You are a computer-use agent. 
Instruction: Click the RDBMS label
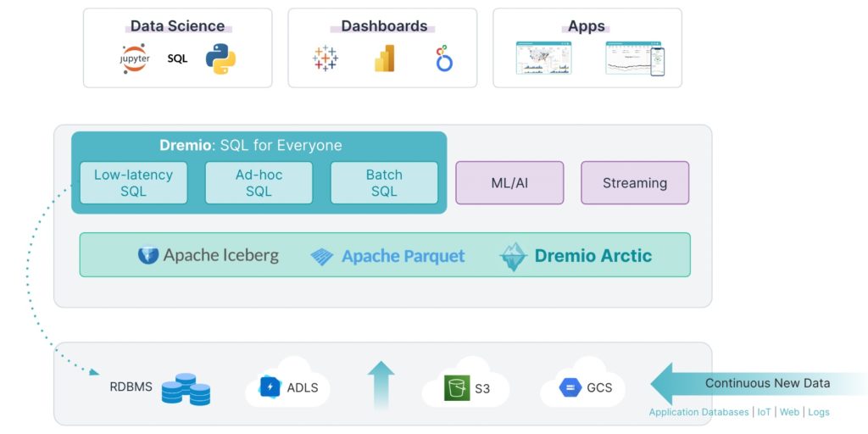pos(131,387)
